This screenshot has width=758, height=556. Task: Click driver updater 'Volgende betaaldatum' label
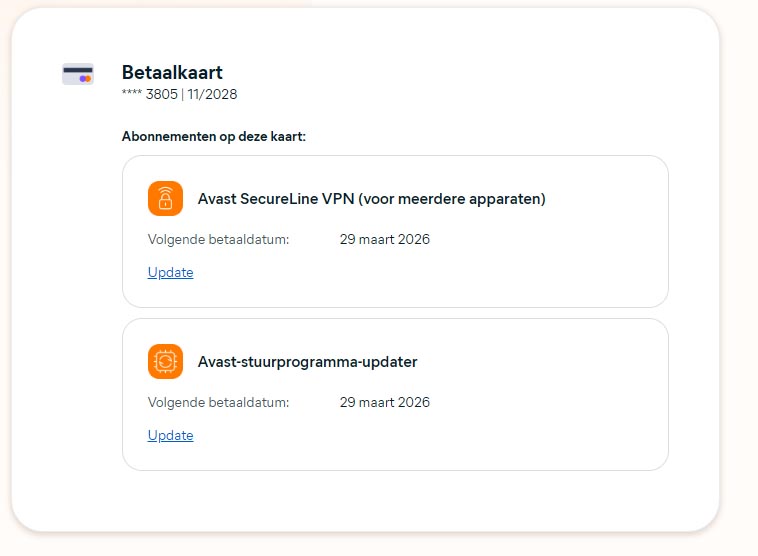pos(218,403)
